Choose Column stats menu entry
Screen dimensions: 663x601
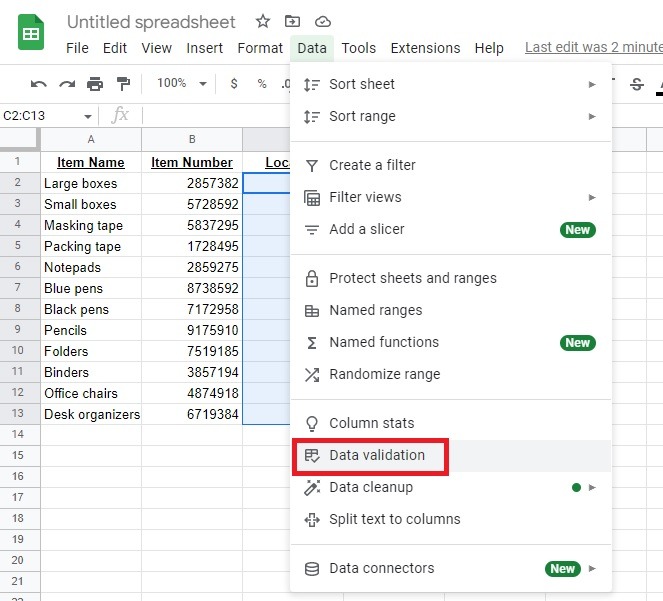tap(452, 423)
